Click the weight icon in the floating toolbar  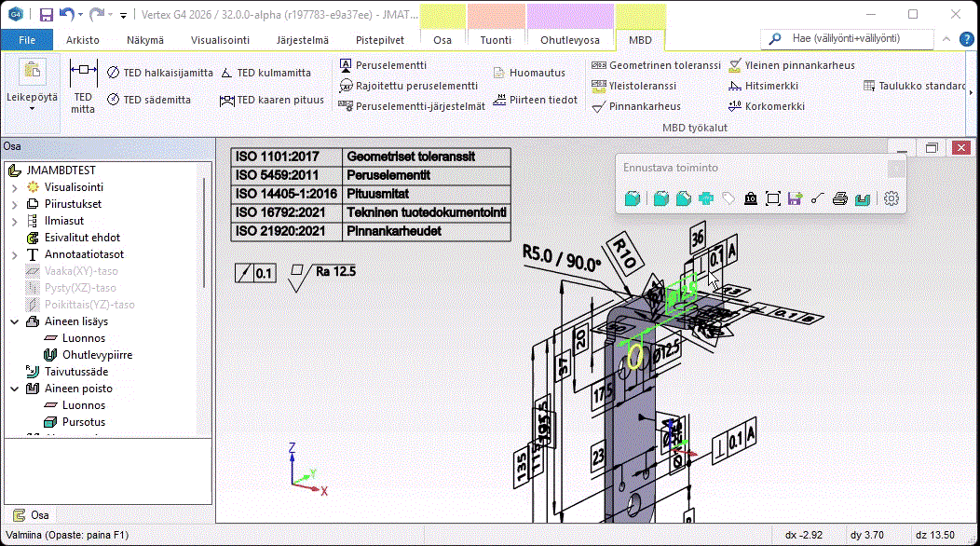point(750,198)
